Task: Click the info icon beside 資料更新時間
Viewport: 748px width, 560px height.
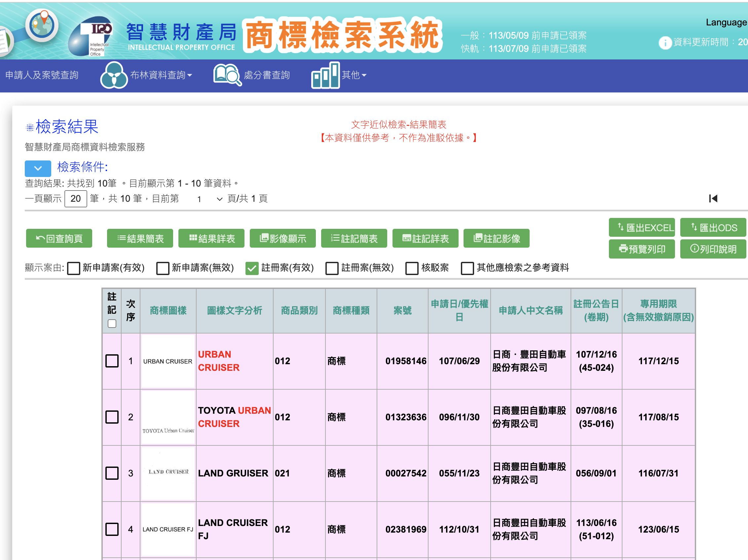Action: [x=665, y=43]
